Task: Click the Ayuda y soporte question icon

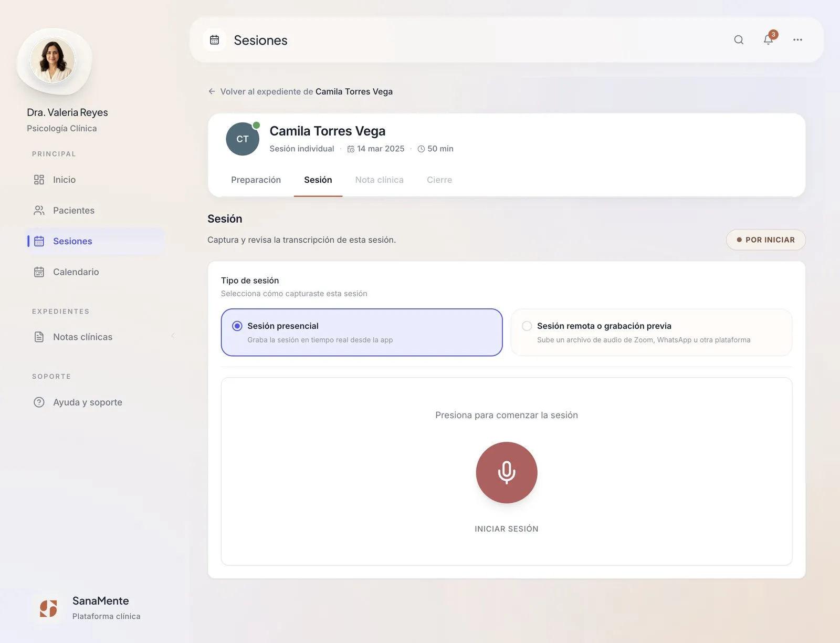Action: (x=39, y=402)
